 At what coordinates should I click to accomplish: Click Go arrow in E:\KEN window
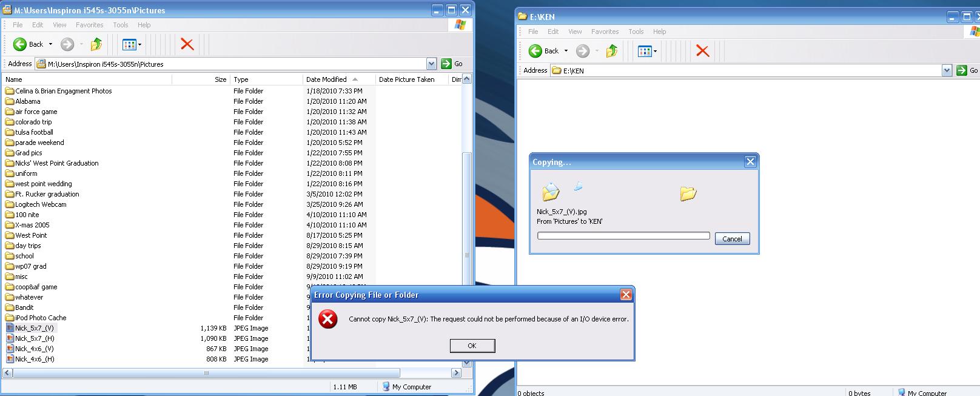[962, 70]
